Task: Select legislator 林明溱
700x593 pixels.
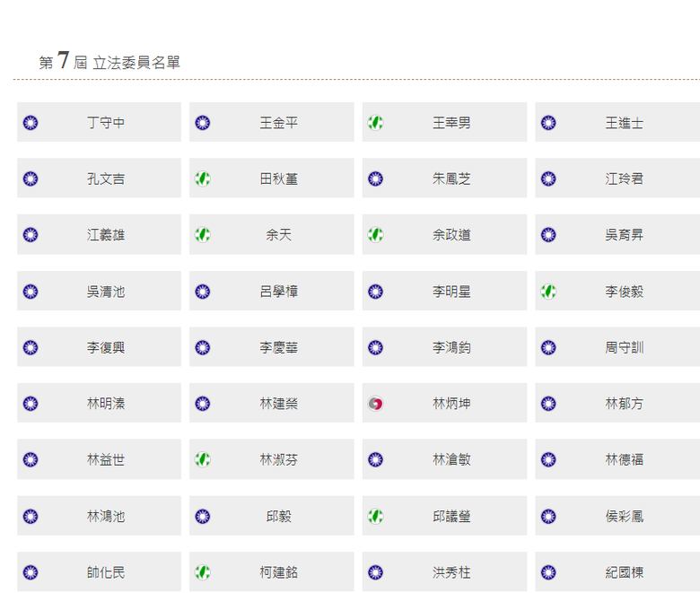Action: (x=106, y=404)
